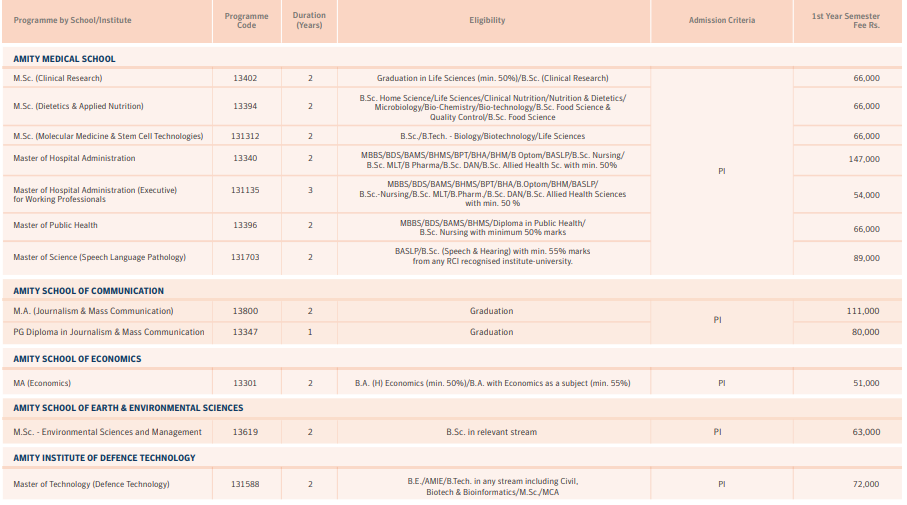Screen dimensions: 907x505
Task: Click fee value 80,000
Action: pyautogui.click(x=865, y=332)
